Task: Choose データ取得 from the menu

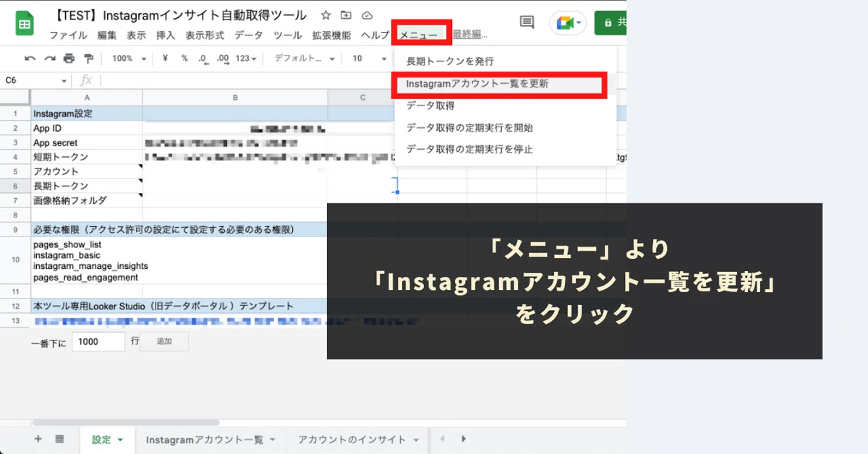Action: point(505,106)
